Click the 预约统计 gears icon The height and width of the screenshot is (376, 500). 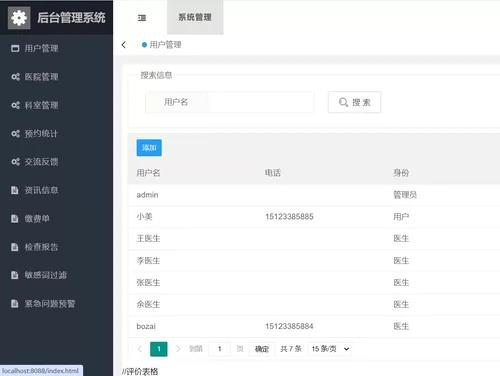[x=15, y=134]
